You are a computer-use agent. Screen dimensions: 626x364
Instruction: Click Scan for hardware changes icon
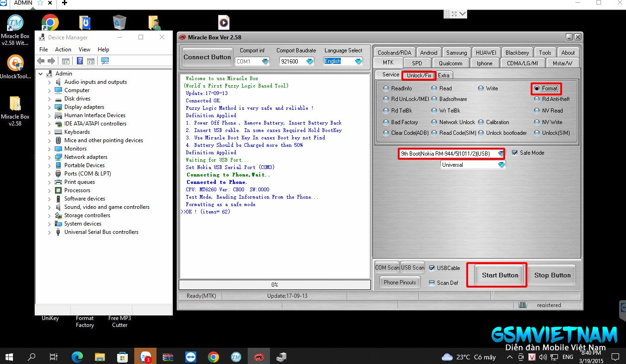tap(105, 61)
